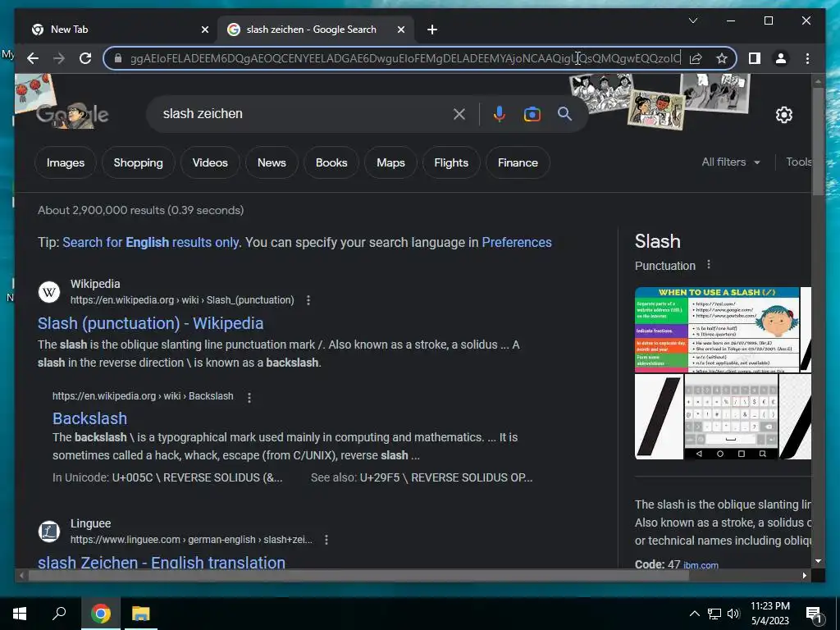Viewport: 840px width, 630px height.
Task: Reload the current page
Action: click(85, 58)
